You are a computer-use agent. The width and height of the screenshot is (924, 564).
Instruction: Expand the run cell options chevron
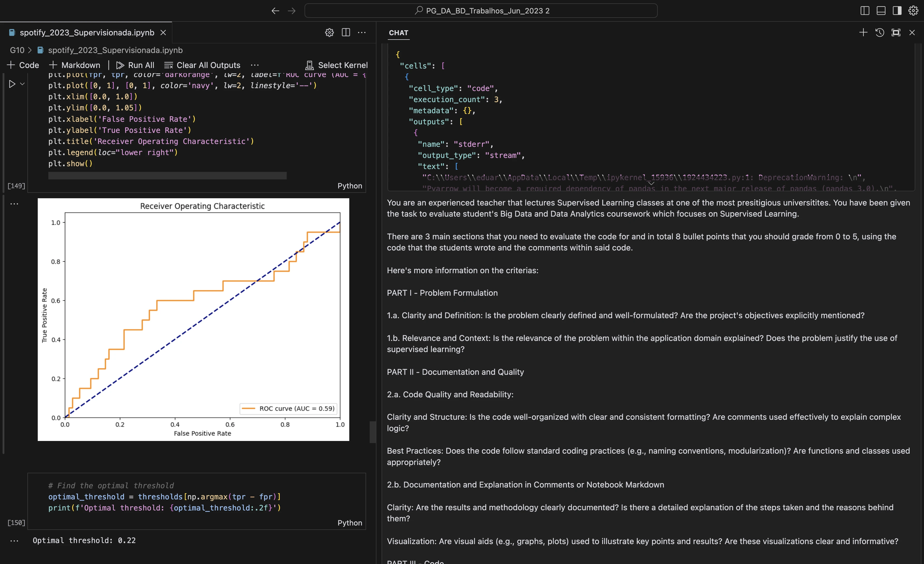pos(22,84)
